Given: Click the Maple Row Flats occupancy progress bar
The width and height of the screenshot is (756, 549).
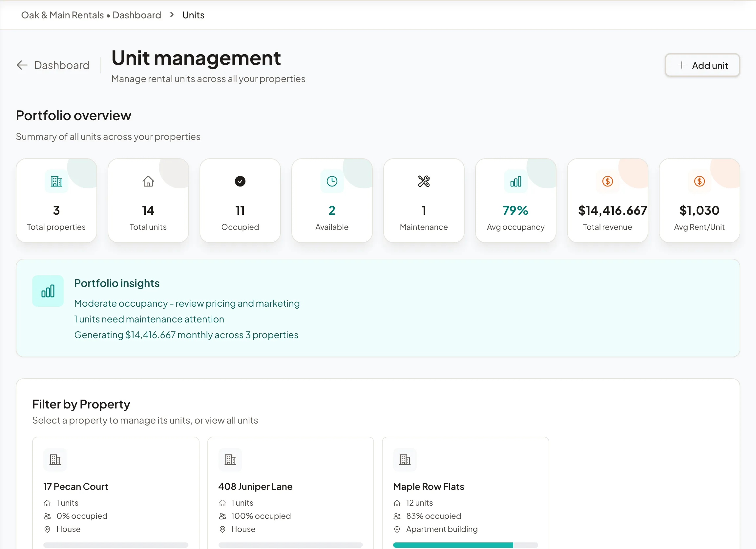Looking at the screenshot, I should 465,545.
